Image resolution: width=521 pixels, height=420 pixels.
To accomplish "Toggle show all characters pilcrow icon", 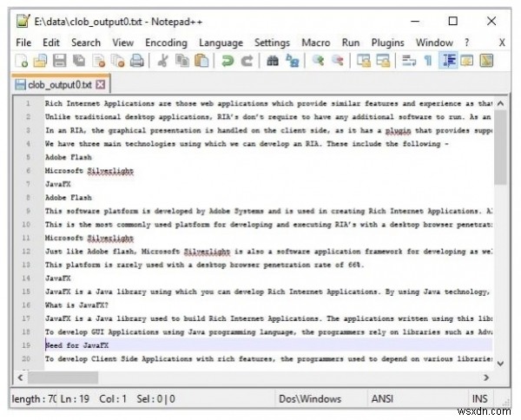I will 428,61.
